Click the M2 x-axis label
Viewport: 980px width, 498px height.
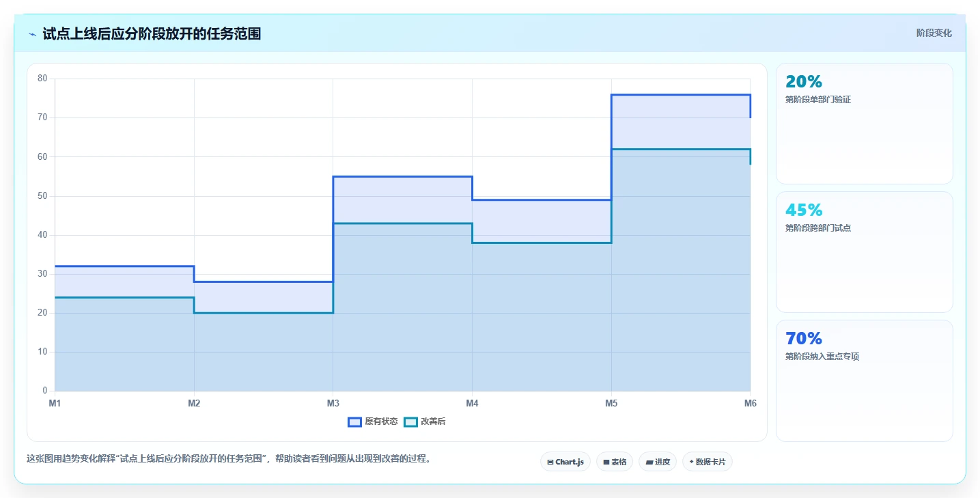[194, 403]
